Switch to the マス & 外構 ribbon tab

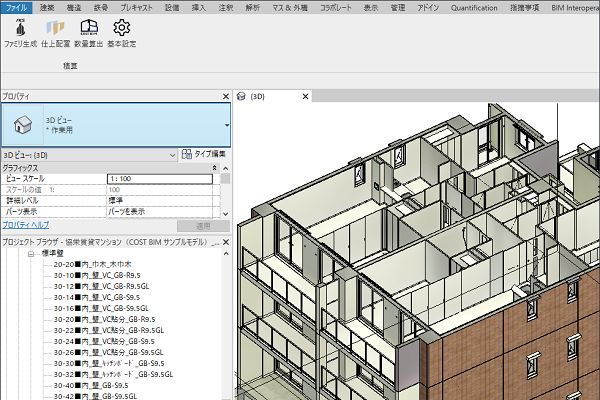pyautogui.click(x=290, y=8)
